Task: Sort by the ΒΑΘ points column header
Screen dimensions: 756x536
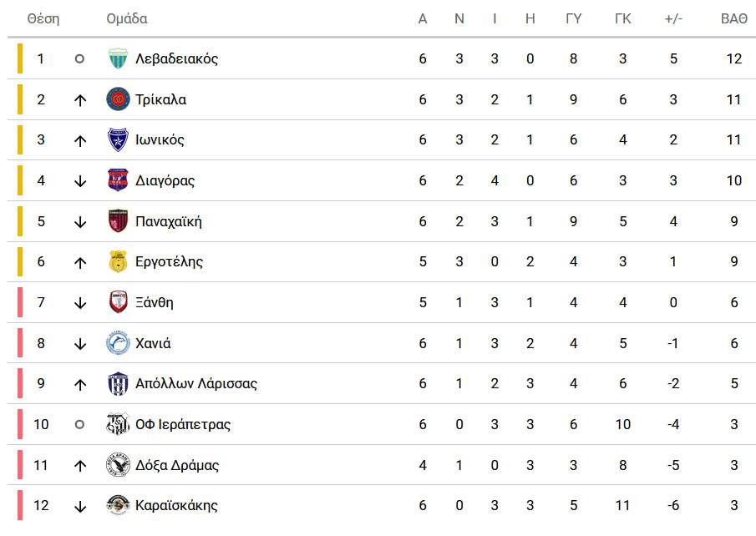Action: 733,19
